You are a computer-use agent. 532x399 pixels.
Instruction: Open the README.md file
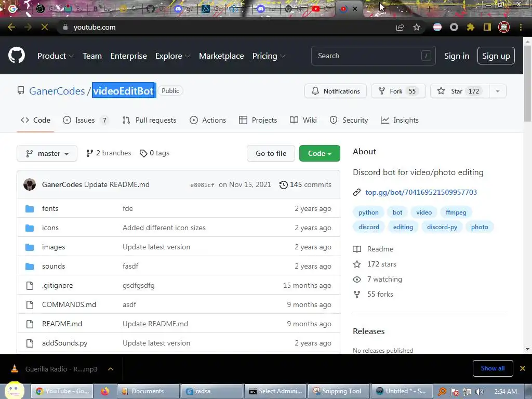pyautogui.click(x=62, y=324)
